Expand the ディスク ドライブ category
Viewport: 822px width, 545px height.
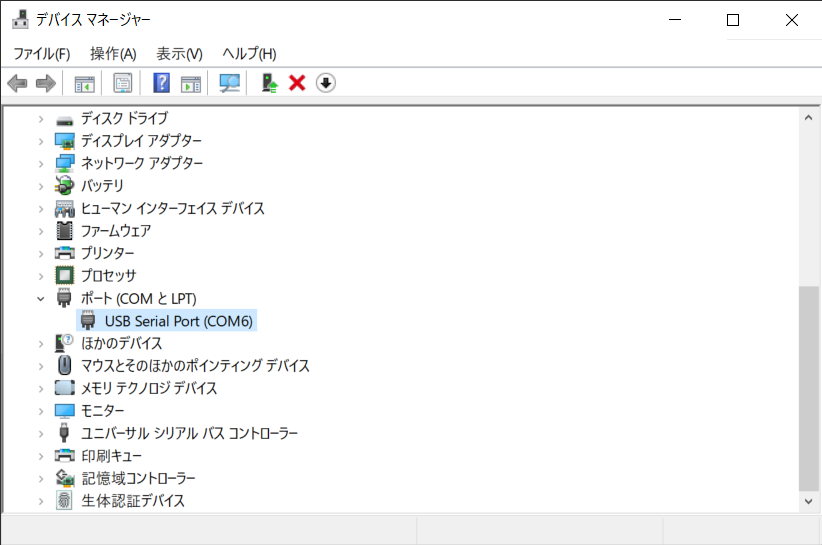tap(41, 118)
